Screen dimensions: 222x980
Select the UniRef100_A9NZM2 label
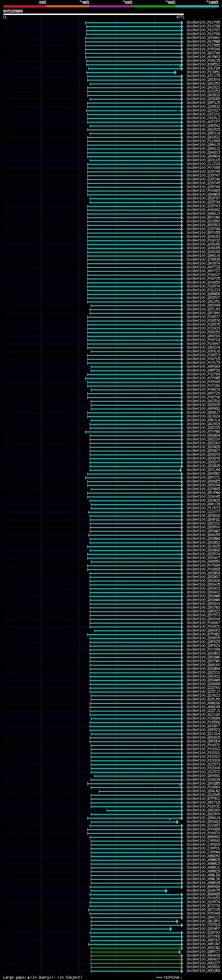tap(203, 856)
